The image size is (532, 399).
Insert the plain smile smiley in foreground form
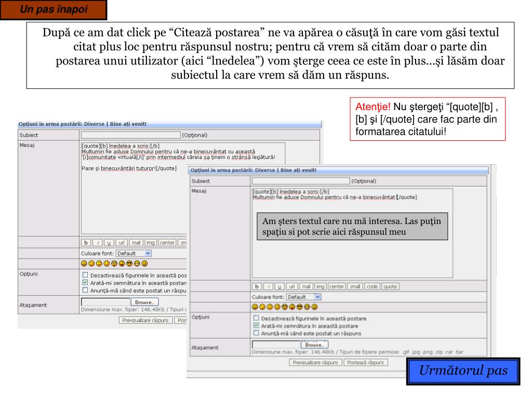270,307
